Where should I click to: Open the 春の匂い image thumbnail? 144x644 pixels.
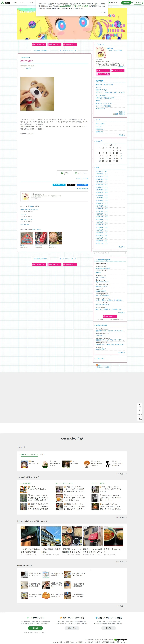coord(27,238)
